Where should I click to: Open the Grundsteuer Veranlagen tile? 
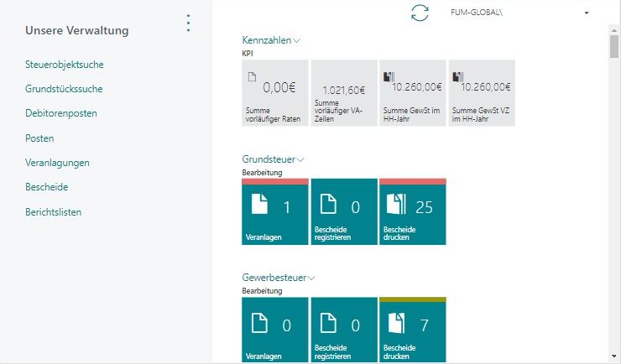275,211
